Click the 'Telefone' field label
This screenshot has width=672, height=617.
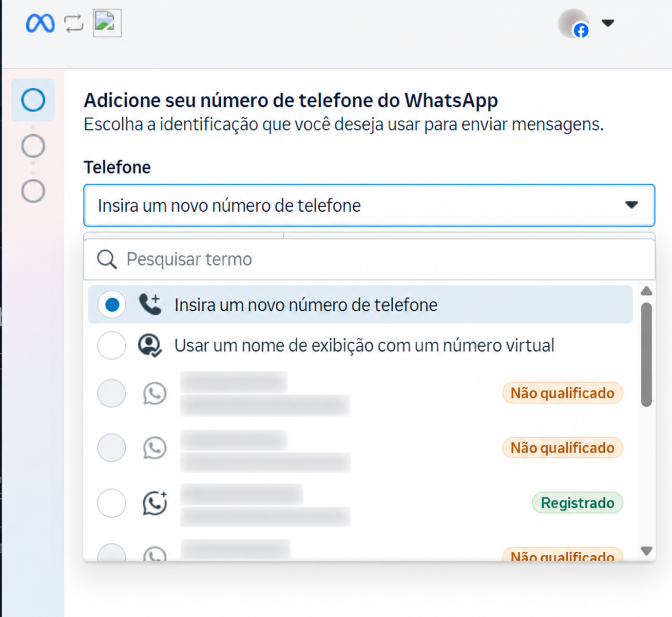pos(118,167)
